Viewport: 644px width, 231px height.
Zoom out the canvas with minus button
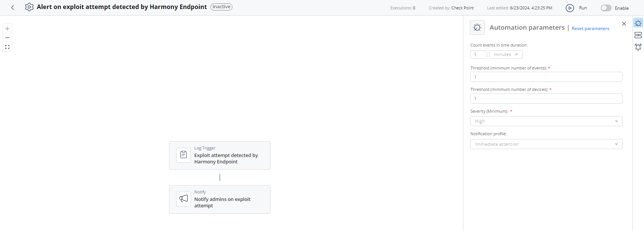7,38
